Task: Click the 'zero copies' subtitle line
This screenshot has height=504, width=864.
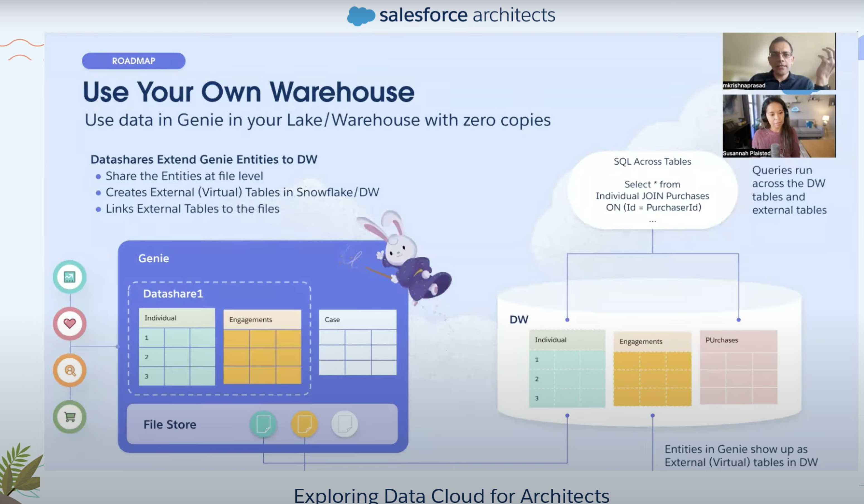Action: tap(317, 120)
